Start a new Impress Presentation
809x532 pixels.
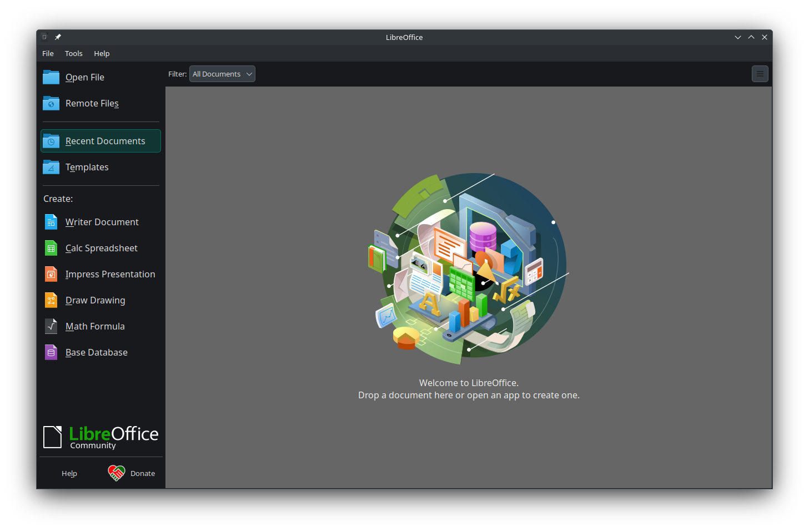click(x=101, y=274)
